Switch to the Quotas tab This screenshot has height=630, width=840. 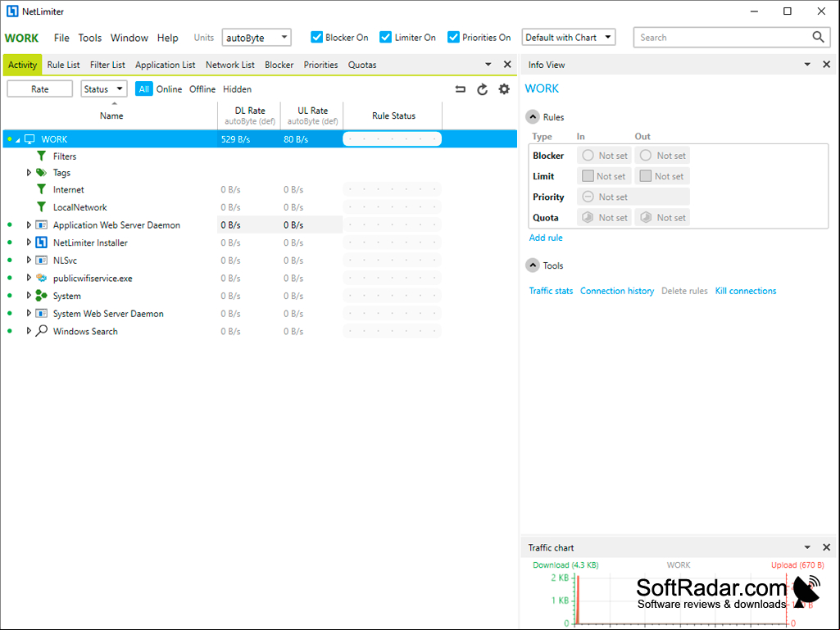pyautogui.click(x=362, y=65)
